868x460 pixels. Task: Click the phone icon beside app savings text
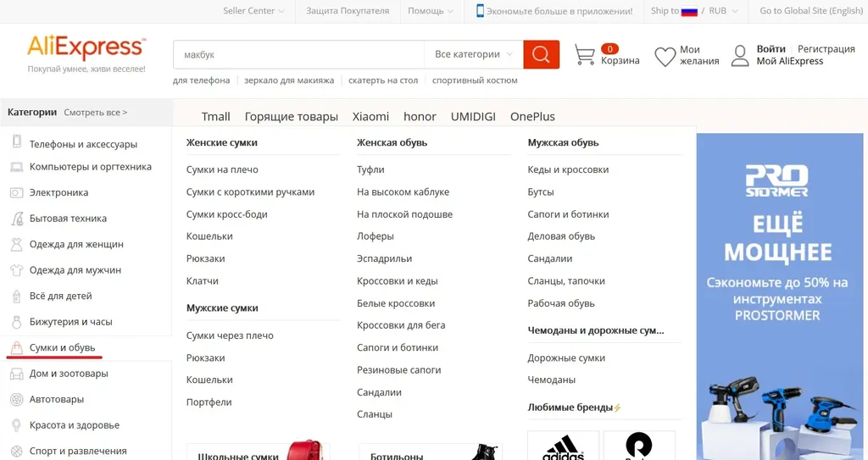pyautogui.click(x=480, y=10)
